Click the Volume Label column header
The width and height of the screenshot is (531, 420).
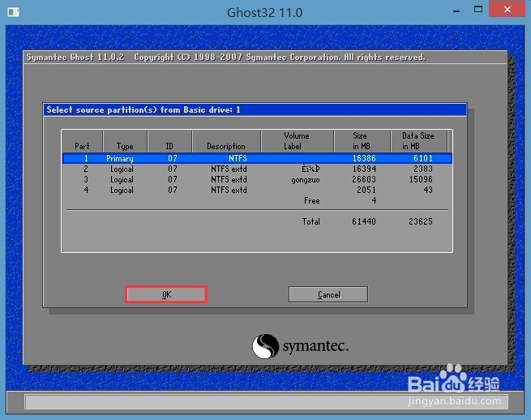pyautogui.click(x=297, y=141)
